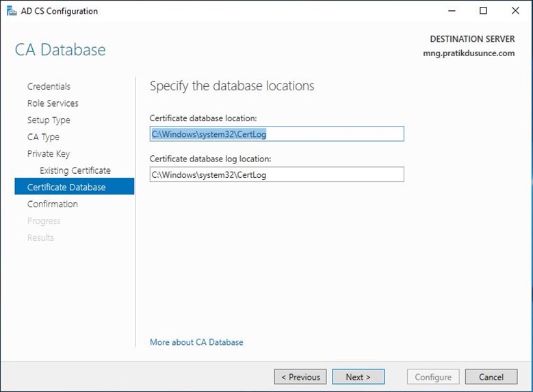
Task: Click the Certificate database location field
Action: click(x=276, y=134)
